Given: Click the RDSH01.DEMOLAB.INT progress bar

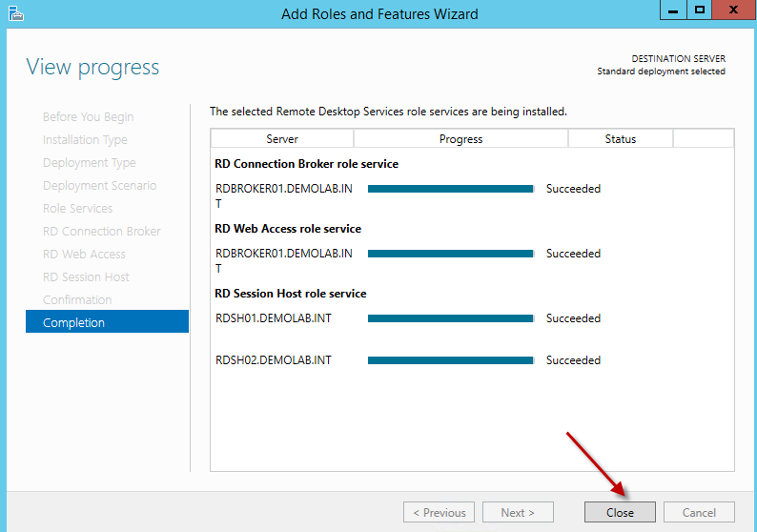Looking at the screenshot, I should (x=450, y=318).
